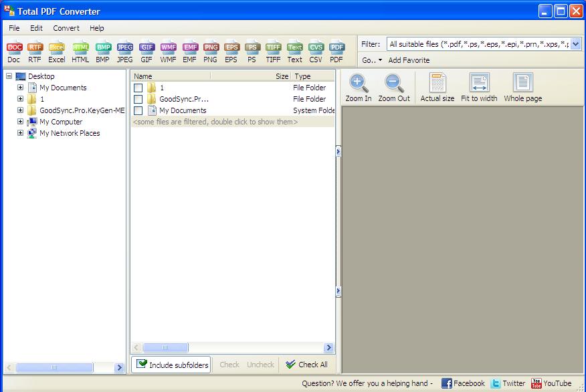
Task: Select TIFF output format icon
Action: [273, 52]
